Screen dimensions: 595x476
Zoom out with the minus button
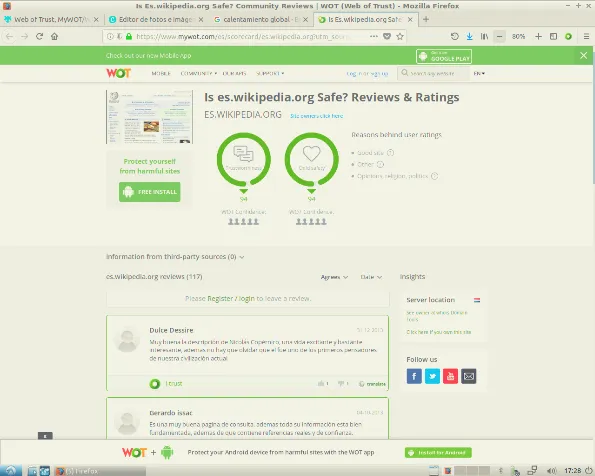click(499, 36)
